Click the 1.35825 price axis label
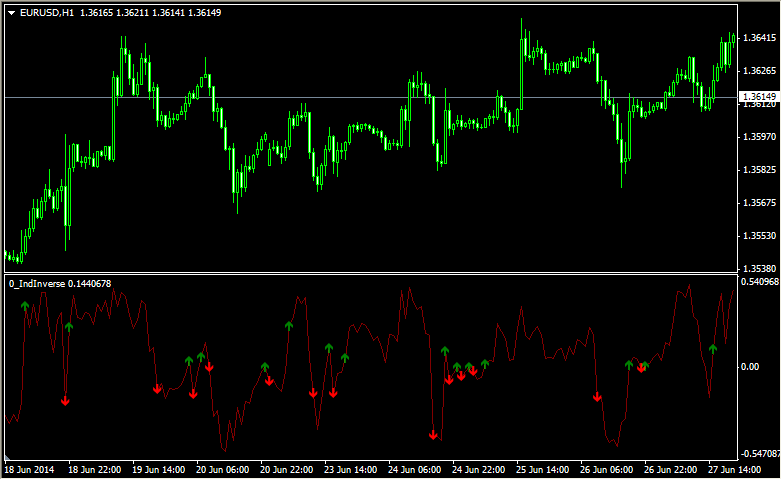The height and width of the screenshot is (480, 782). point(759,170)
